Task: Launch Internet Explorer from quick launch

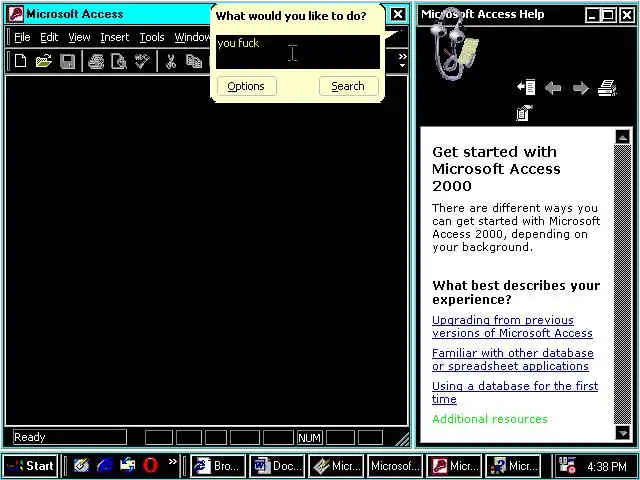Action: pos(105,465)
